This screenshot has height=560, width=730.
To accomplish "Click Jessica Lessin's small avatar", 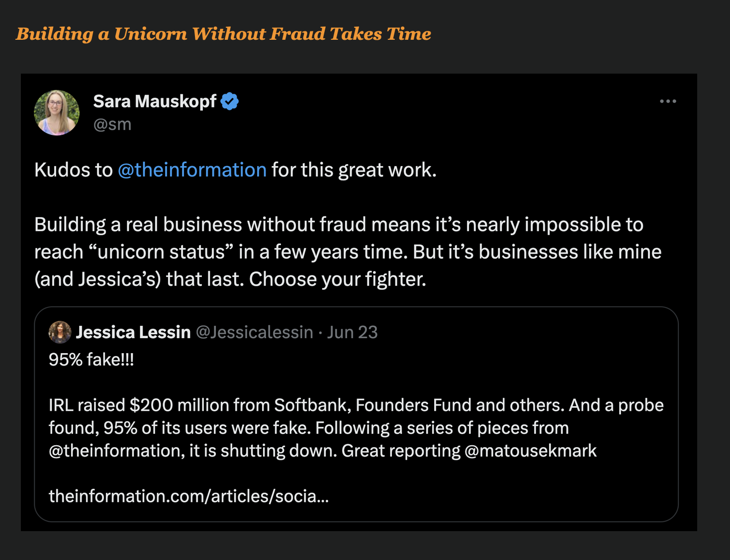I will pos(60,332).
